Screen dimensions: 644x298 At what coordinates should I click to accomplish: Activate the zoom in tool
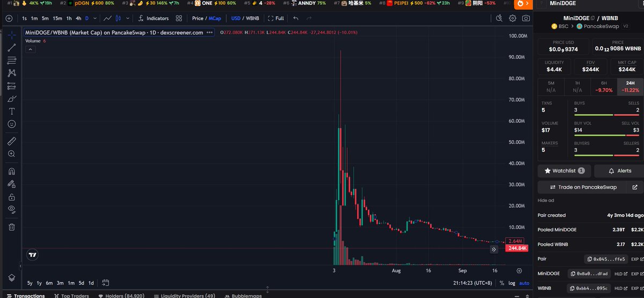coord(12,154)
